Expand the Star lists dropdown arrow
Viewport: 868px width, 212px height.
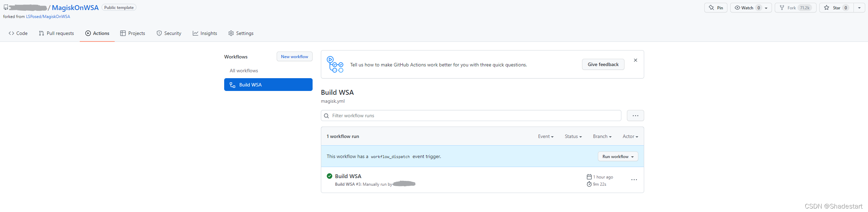click(859, 8)
